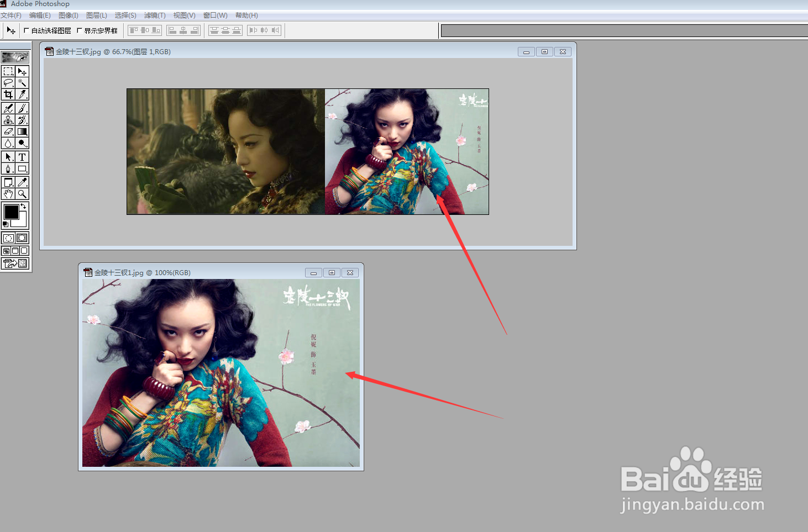Swap the foreground and background colors
The image size is (808, 532).
point(23,207)
